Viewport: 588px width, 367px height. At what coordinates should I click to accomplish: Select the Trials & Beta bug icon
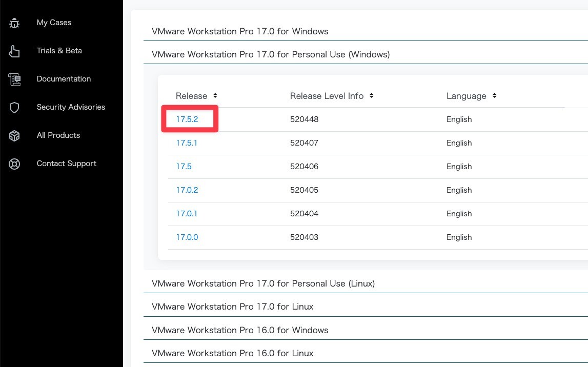point(14,50)
